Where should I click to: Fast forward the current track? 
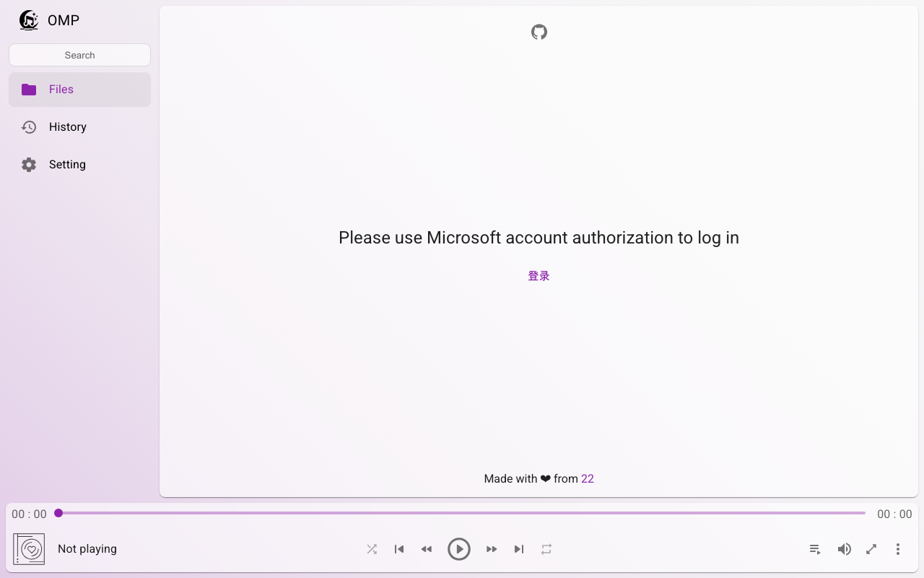coord(492,549)
